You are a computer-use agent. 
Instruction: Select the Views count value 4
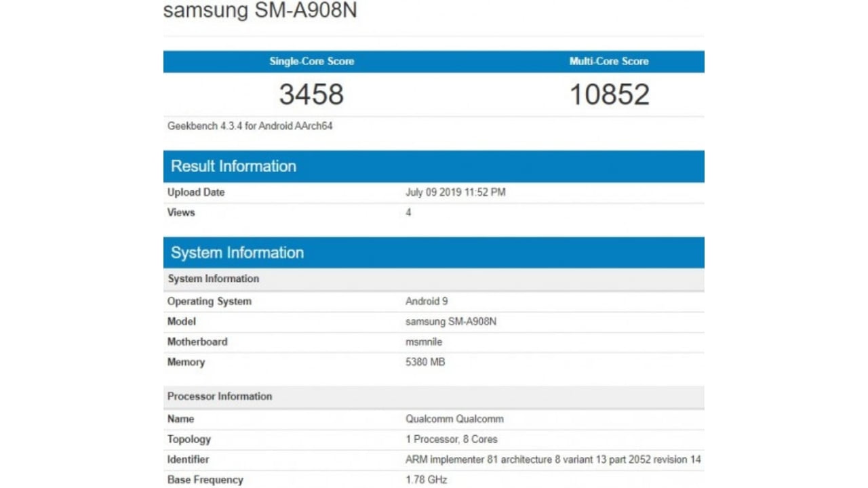(408, 212)
